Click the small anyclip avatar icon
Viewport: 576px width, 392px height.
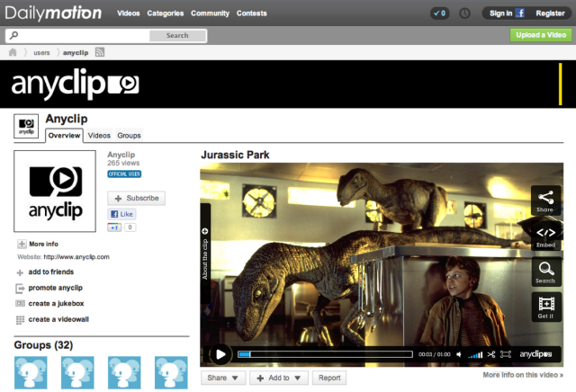26,126
